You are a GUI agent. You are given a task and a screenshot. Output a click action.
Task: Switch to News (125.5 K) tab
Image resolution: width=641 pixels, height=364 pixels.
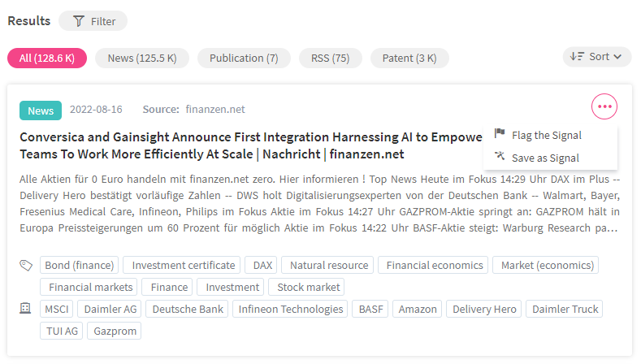pyautogui.click(x=142, y=58)
